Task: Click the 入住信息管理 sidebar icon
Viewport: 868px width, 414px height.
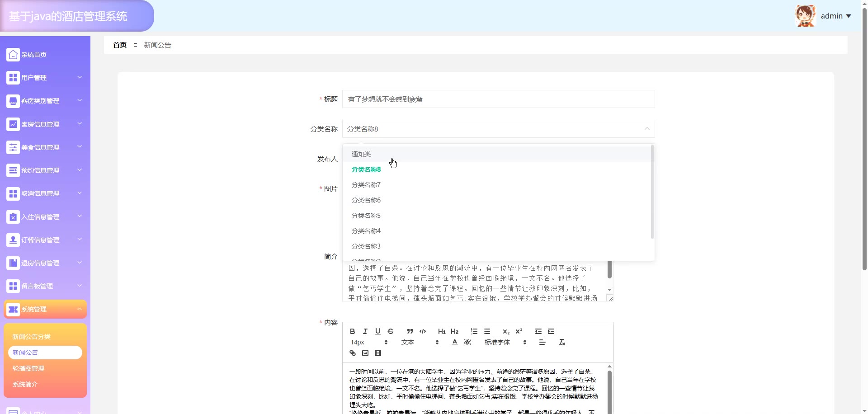Action: click(13, 217)
